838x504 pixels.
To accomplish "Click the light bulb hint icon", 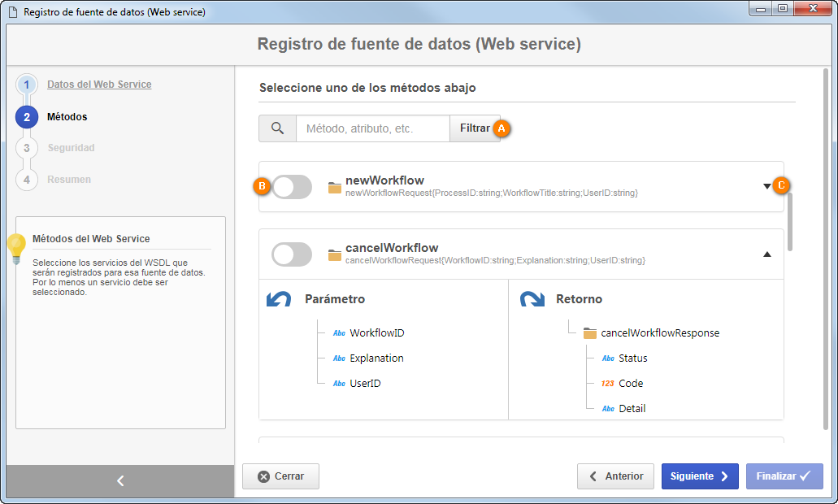I will (16, 249).
